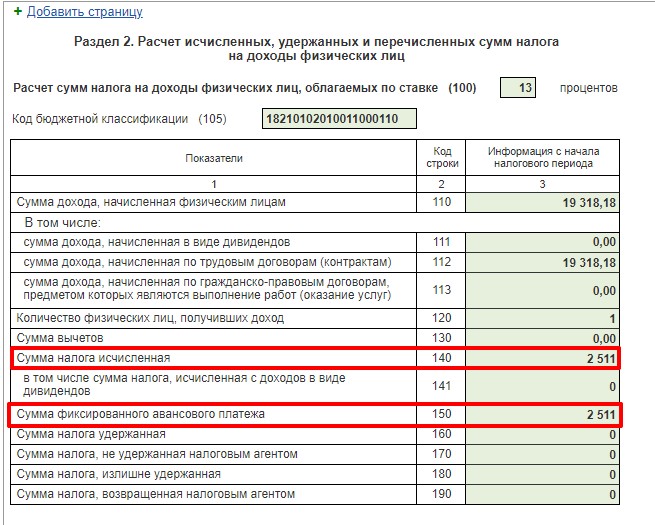The image size is (655, 525).
Task: Click the green plus icon to add a page
Action: [x=18, y=11]
